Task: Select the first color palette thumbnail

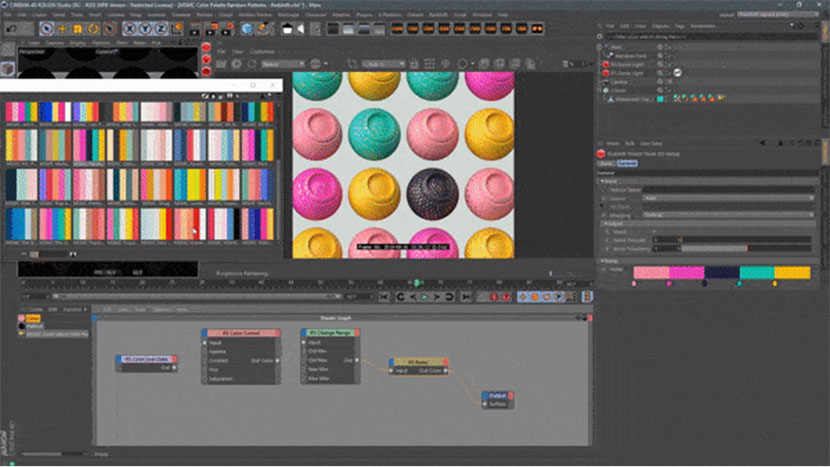Action: click(x=21, y=112)
